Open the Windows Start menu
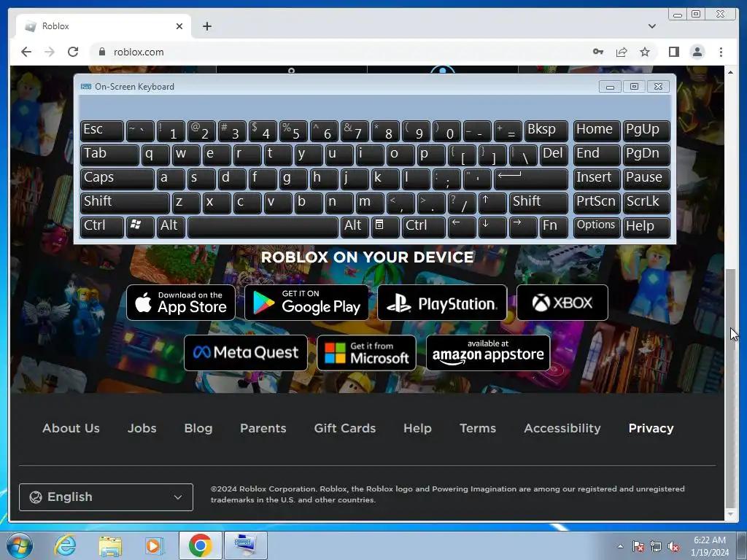747x560 pixels. (x=20, y=545)
